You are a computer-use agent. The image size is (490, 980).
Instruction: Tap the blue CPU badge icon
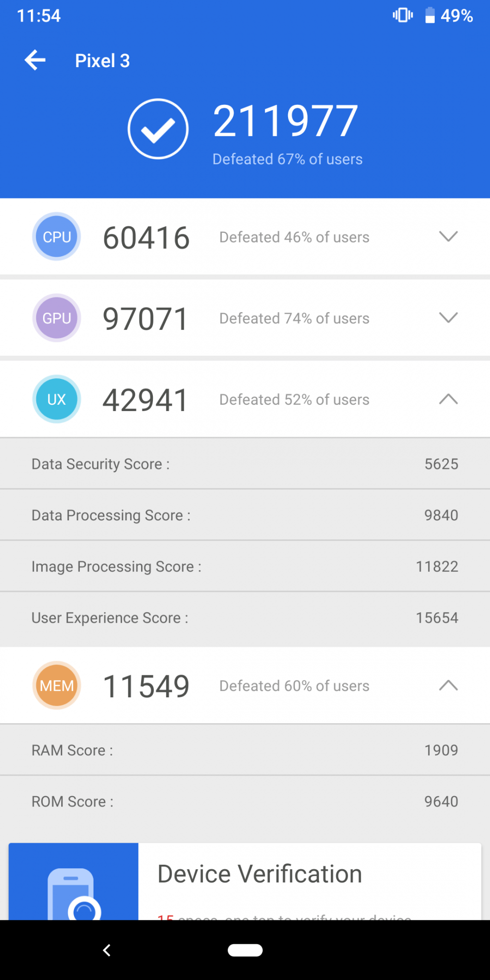57,237
